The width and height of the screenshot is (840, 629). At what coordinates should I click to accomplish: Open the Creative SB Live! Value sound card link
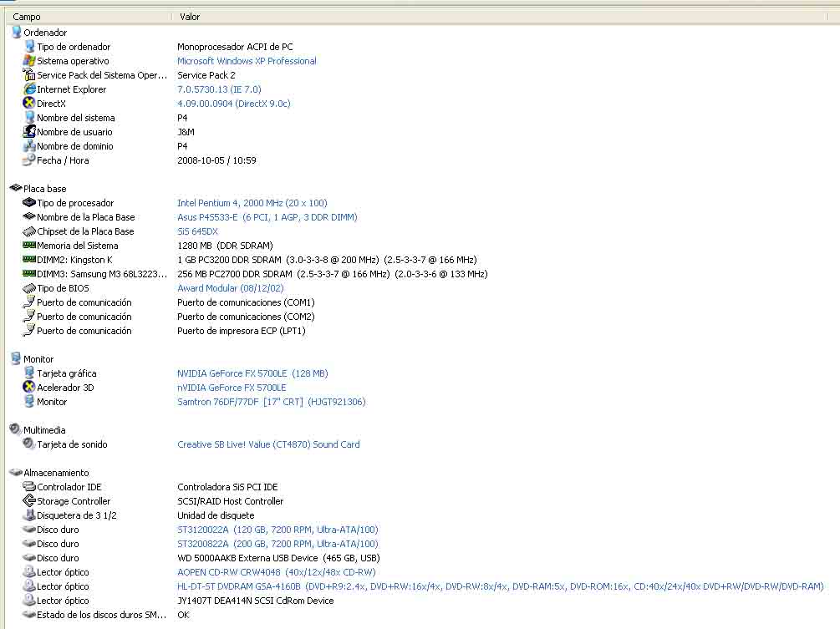(268, 444)
